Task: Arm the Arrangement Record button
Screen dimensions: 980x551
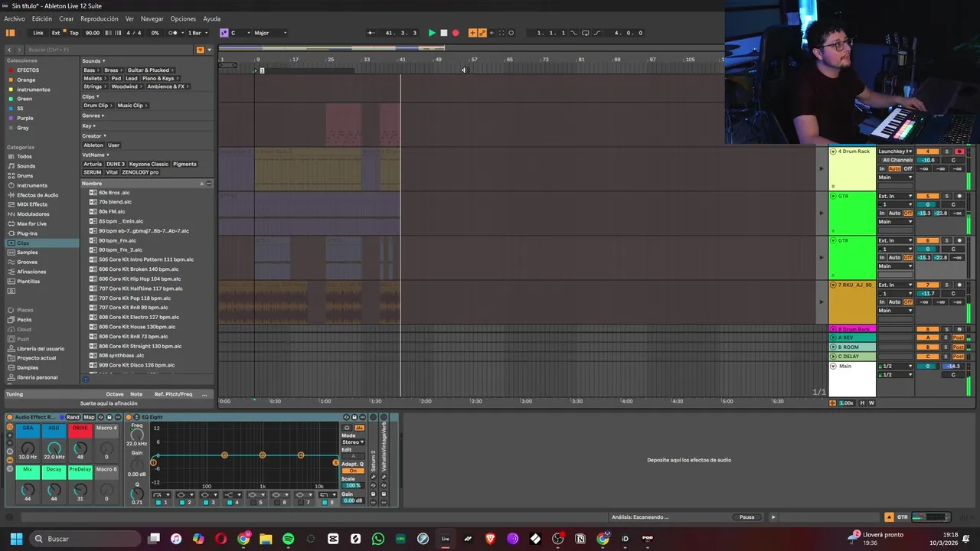Action: pos(456,33)
